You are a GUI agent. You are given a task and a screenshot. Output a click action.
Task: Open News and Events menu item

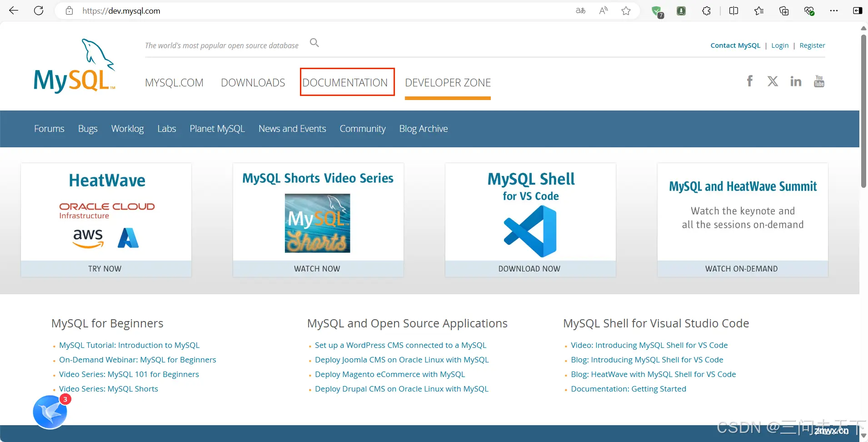(x=292, y=129)
